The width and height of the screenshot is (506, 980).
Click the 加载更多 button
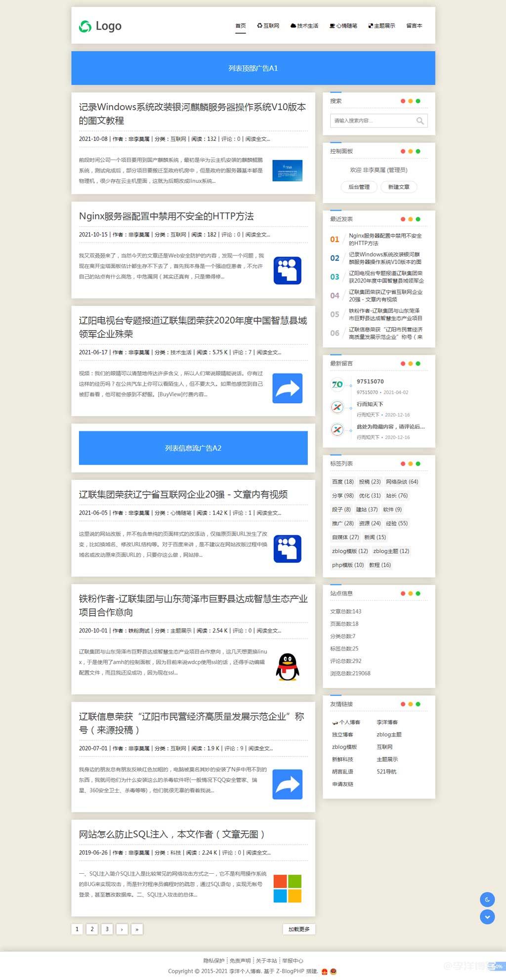point(299,929)
